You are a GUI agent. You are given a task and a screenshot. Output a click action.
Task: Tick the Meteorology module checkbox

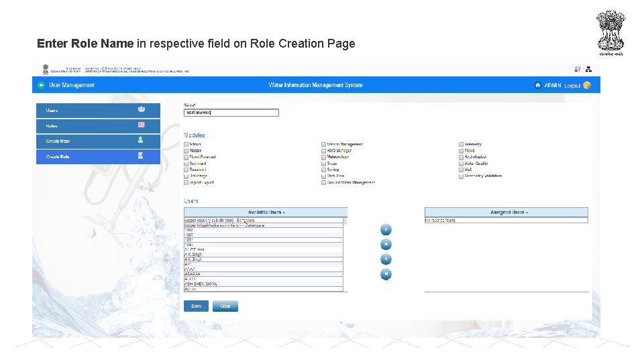click(x=323, y=157)
